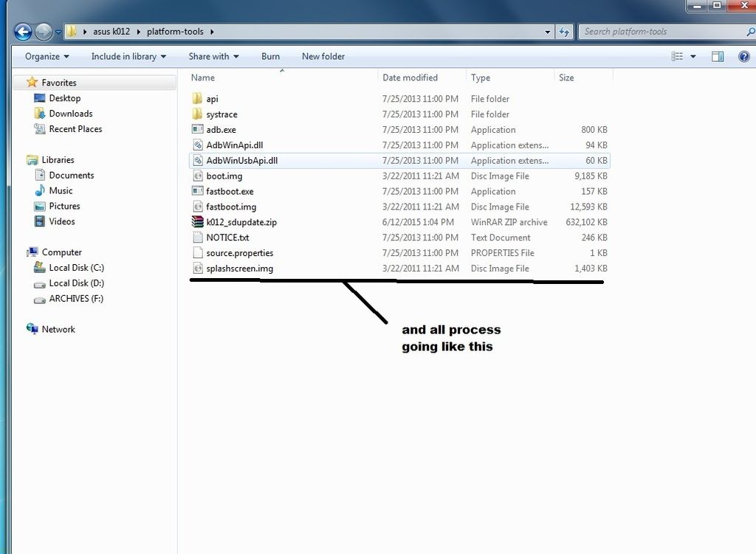Sort files by Size column header
This screenshot has width=756, height=554.
566,77
